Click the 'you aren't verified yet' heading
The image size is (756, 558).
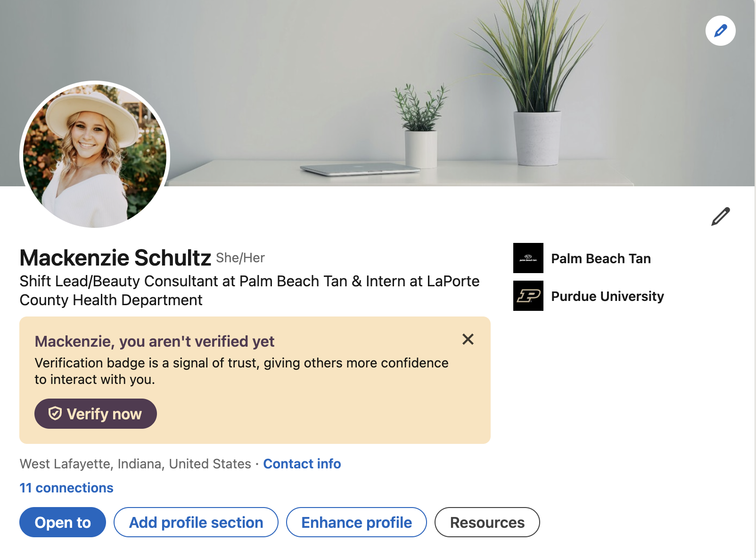pos(155,341)
